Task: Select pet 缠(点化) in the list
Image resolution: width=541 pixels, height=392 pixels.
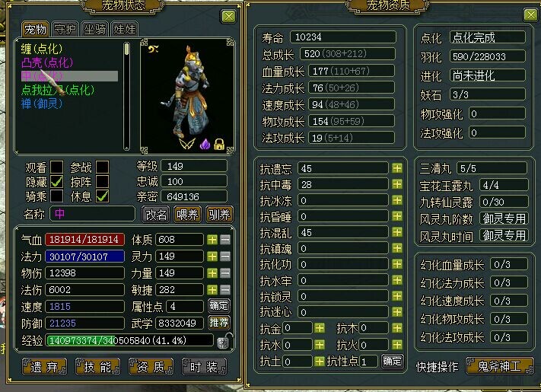Action: tap(42, 49)
